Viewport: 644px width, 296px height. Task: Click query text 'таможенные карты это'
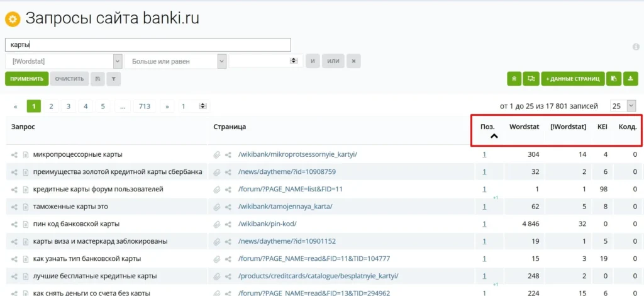click(x=70, y=207)
